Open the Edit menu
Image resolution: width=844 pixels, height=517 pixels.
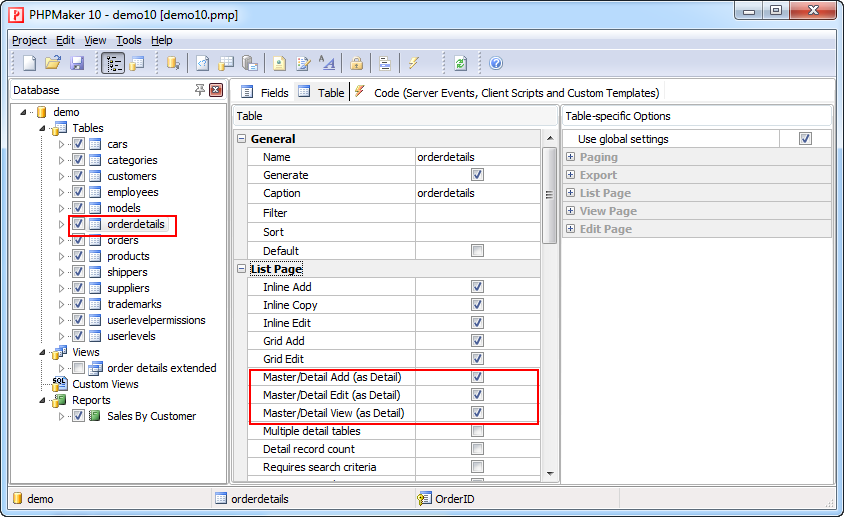[x=65, y=40]
